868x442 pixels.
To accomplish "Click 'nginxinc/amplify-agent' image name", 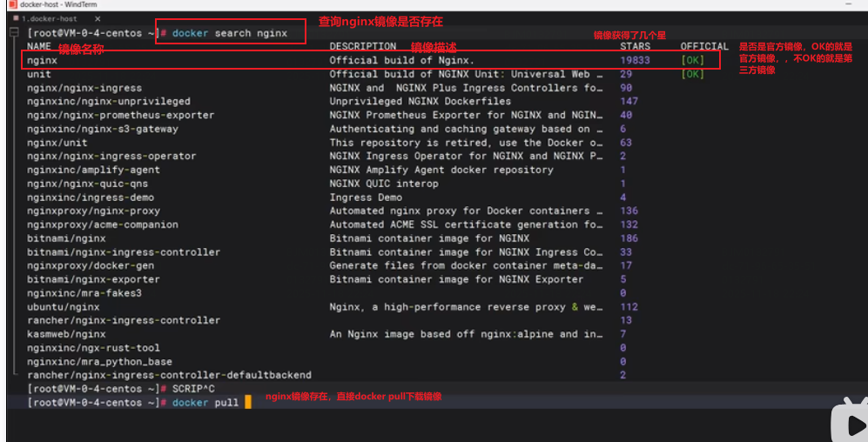I will [x=93, y=170].
